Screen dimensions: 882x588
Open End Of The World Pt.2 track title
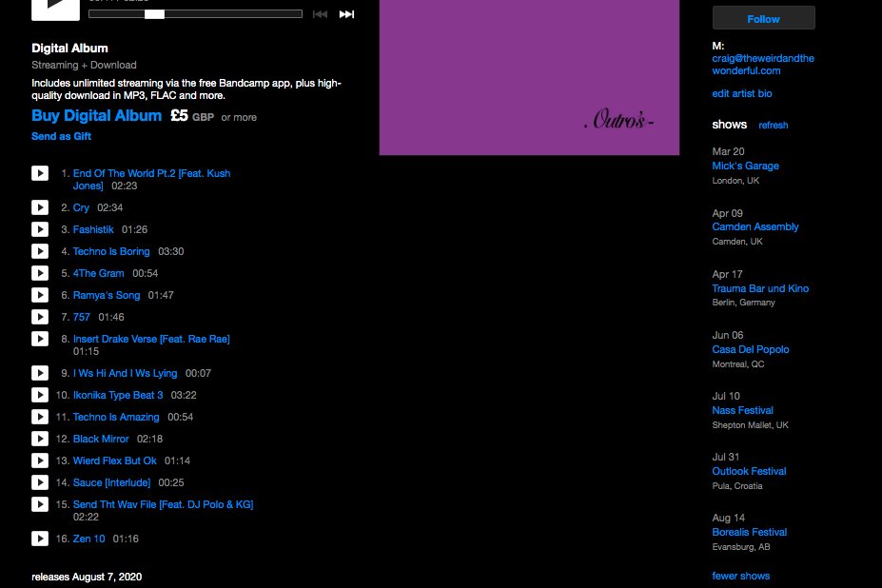tap(151, 180)
